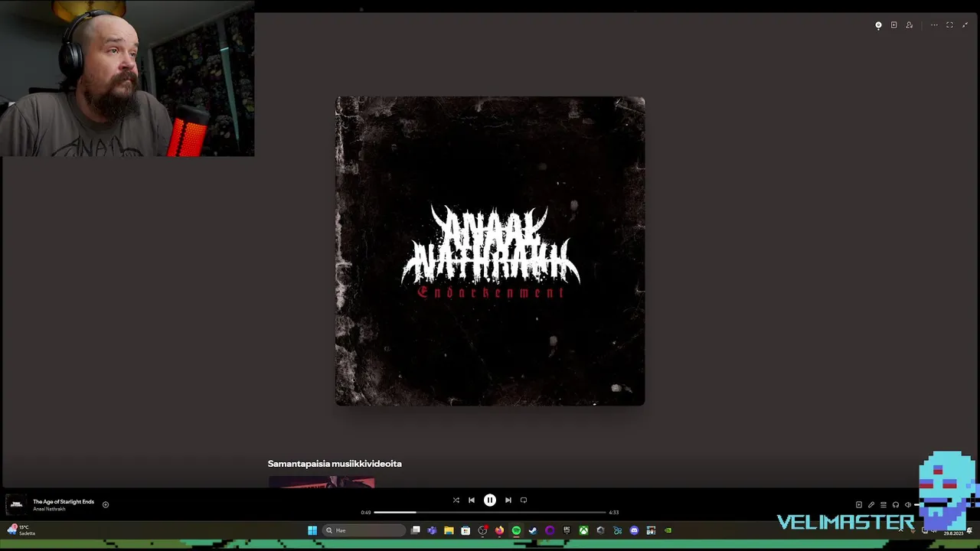The width and height of the screenshot is (980, 551).
Task: Open Steam from taskbar
Action: 533,530
